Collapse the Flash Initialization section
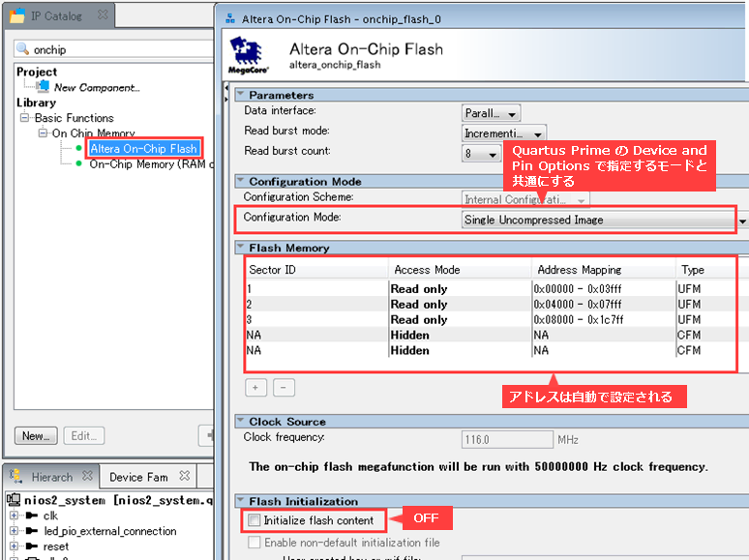The height and width of the screenshot is (560, 749). [x=240, y=500]
